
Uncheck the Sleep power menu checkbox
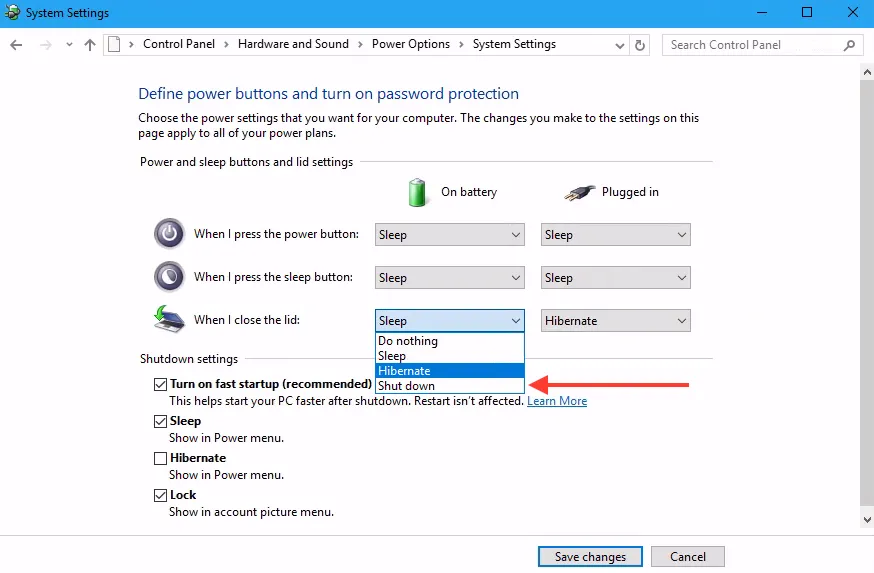pos(161,421)
